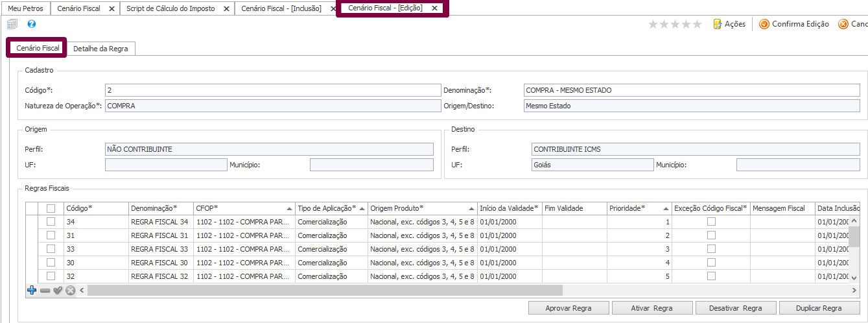Image resolution: width=868 pixels, height=323 pixels.
Task: Close the Cenário Fiscal tab next to Meu Petros
Action: tap(111, 8)
